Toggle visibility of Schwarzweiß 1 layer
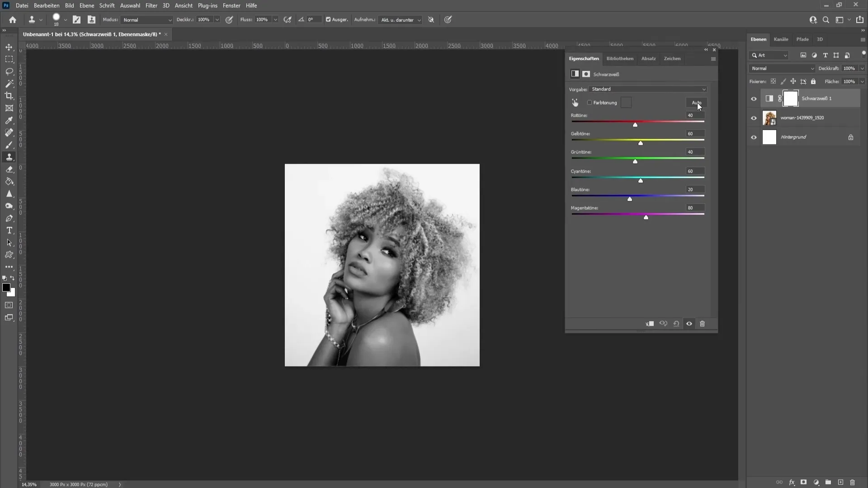 click(x=754, y=99)
